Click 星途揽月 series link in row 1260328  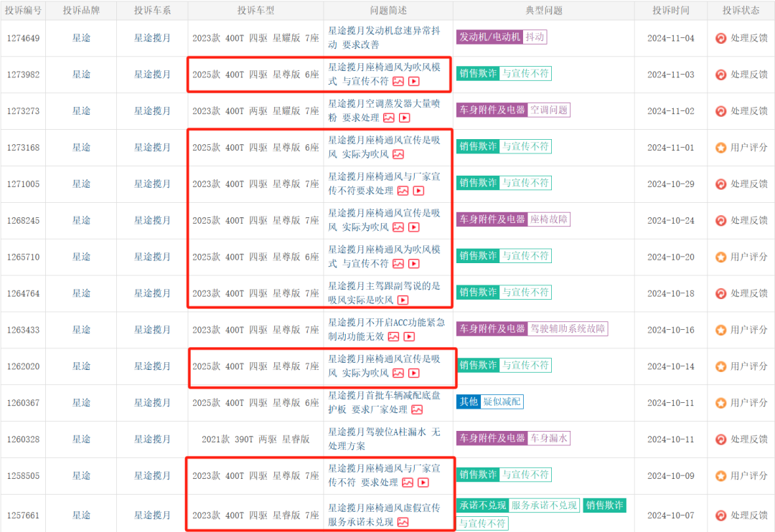(x=152, y=439)
